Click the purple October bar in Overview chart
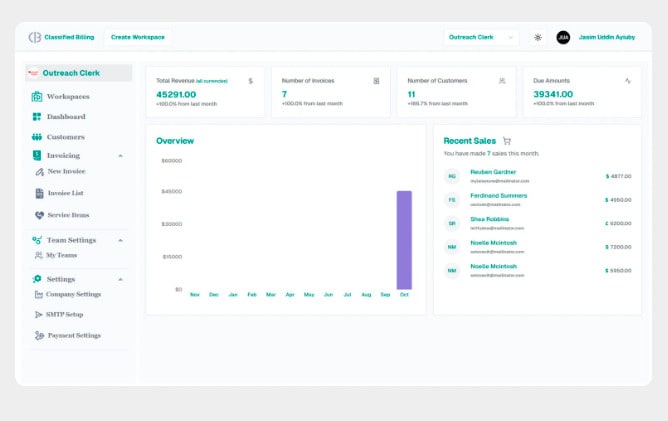 pos(404,240)
